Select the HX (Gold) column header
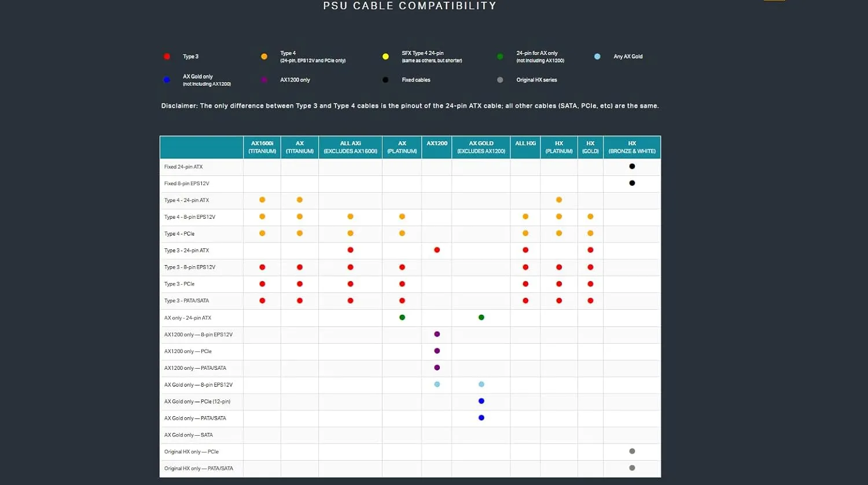868x485 pixels. click(590, 147)
